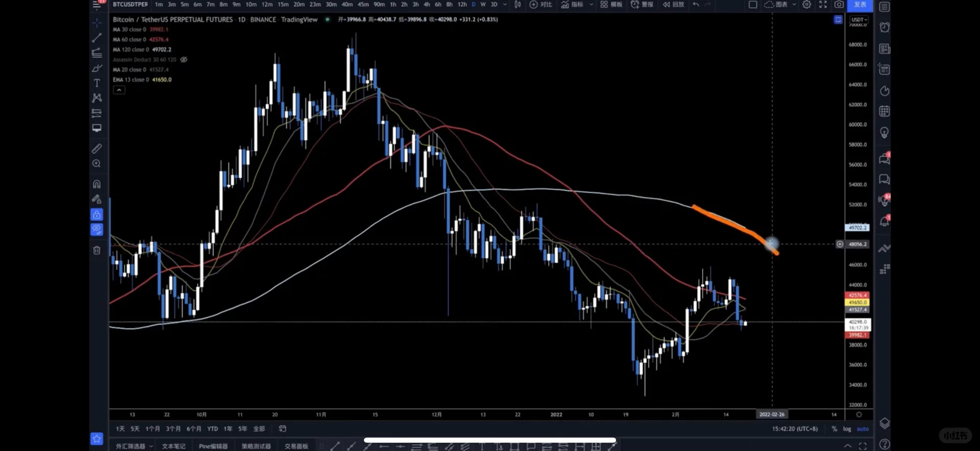Switch to the W weekly timeframe
This screenshot has height=451, width=980.
point(483,5)
